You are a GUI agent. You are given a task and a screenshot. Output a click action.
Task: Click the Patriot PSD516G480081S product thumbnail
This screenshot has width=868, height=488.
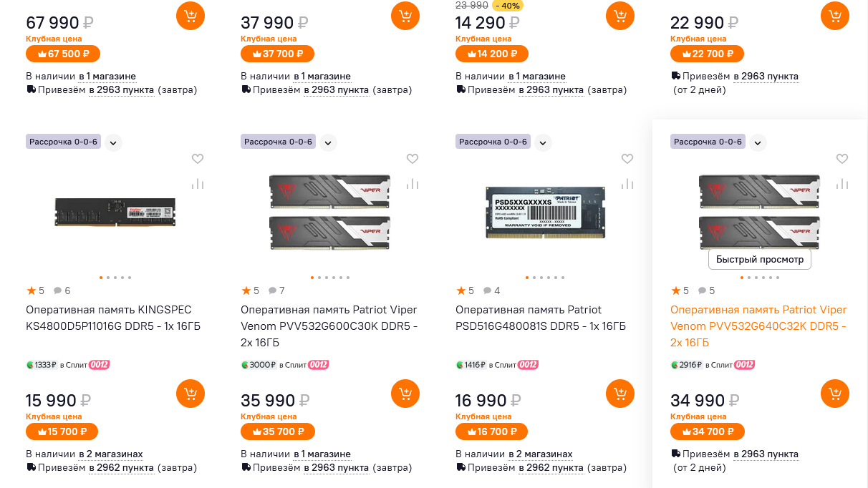[x=544, y=211]
